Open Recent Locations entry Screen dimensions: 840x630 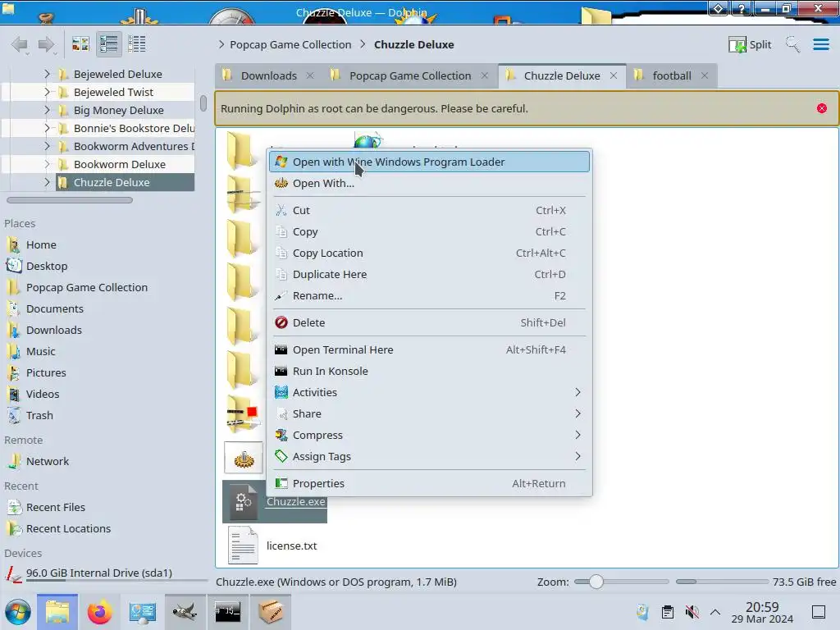coord(68,529)
